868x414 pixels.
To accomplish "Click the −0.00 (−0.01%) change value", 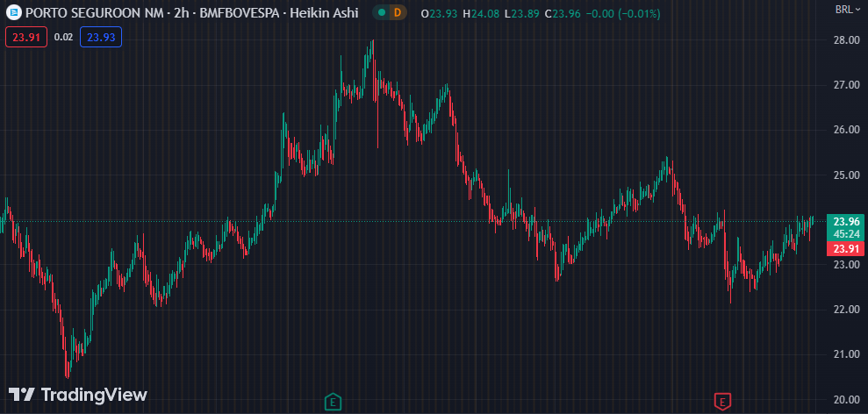I will tap(622, 13).
